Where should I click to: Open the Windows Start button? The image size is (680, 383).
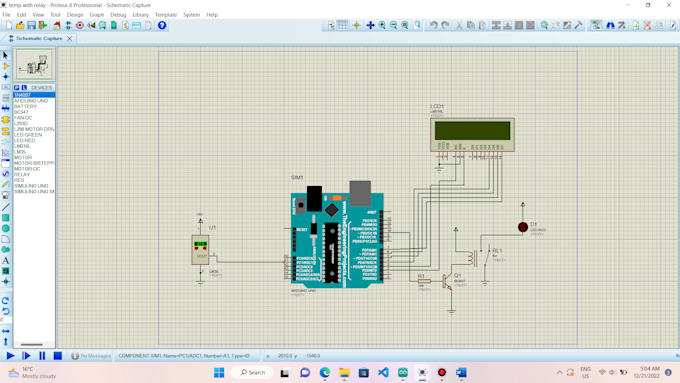(x=219, y=373)
